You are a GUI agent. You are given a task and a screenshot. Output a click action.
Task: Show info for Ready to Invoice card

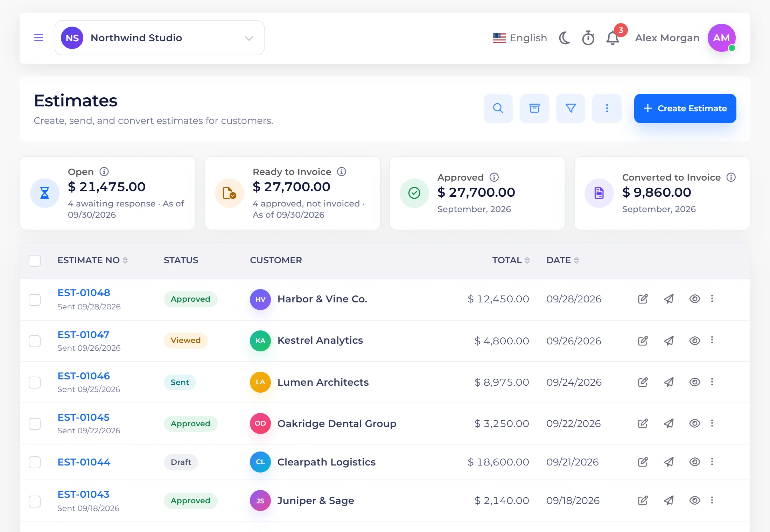point(342,171)
